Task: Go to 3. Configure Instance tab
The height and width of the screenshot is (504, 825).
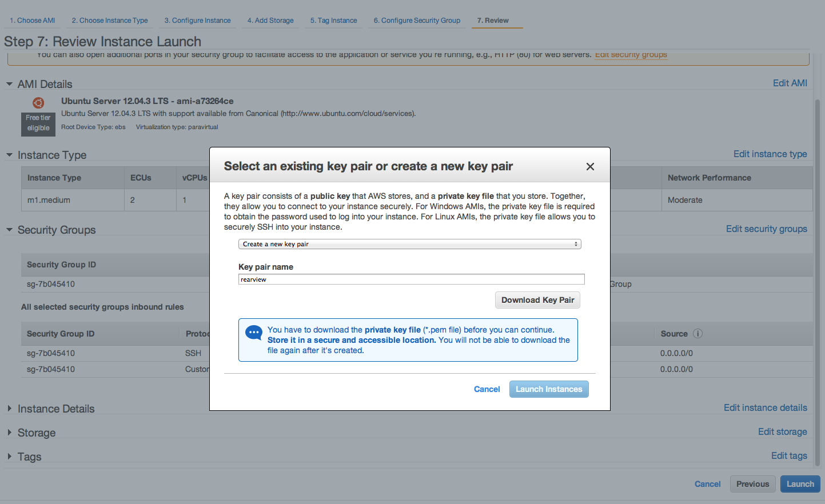Action: click(x=198, y=21)
